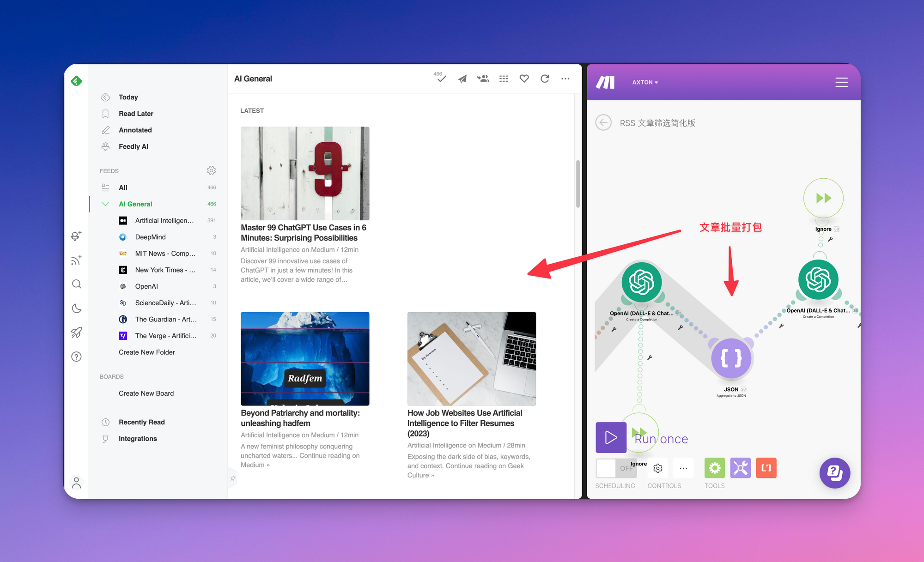Open the hamburger menu in Make
This screenshot has width=924, height=562.
(841, 82)
